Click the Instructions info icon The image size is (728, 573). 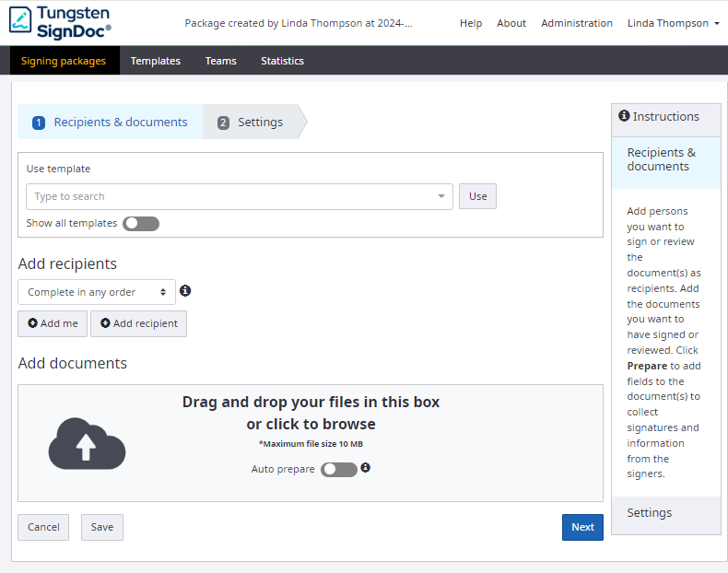624,116
